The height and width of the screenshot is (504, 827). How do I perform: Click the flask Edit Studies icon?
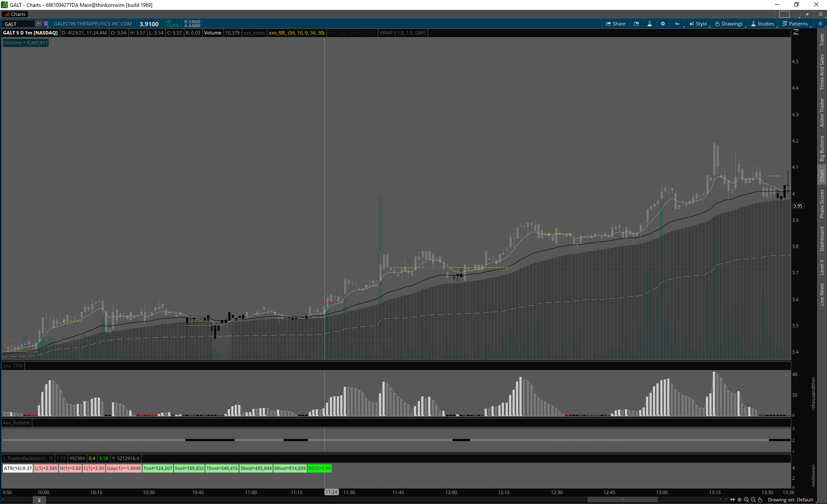tap(650, 24)
